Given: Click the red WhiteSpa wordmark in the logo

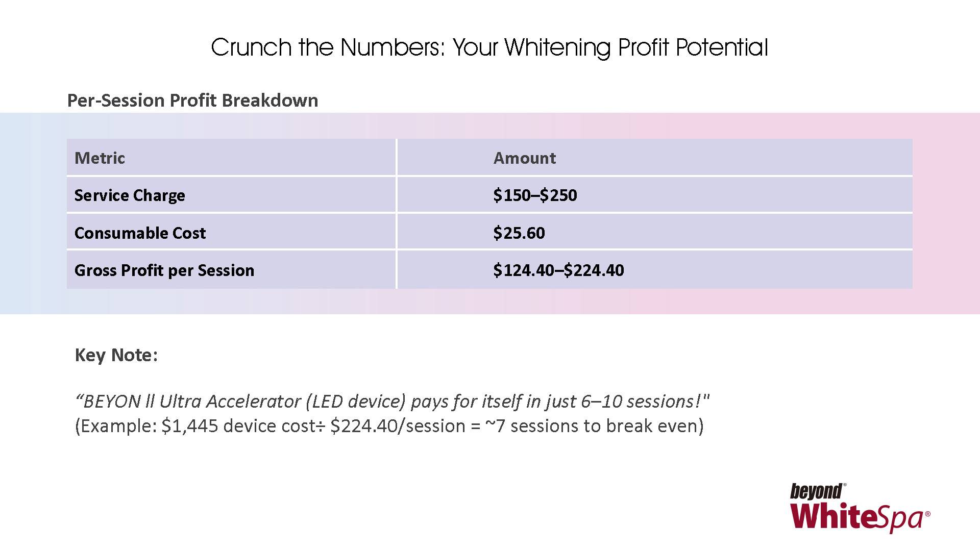Looking at the screenshot, I should pyautogui.click(x=857, y=516).
